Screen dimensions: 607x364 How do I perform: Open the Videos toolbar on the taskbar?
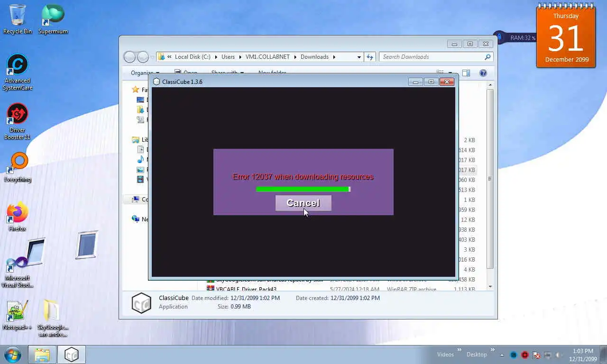point(445,355)
